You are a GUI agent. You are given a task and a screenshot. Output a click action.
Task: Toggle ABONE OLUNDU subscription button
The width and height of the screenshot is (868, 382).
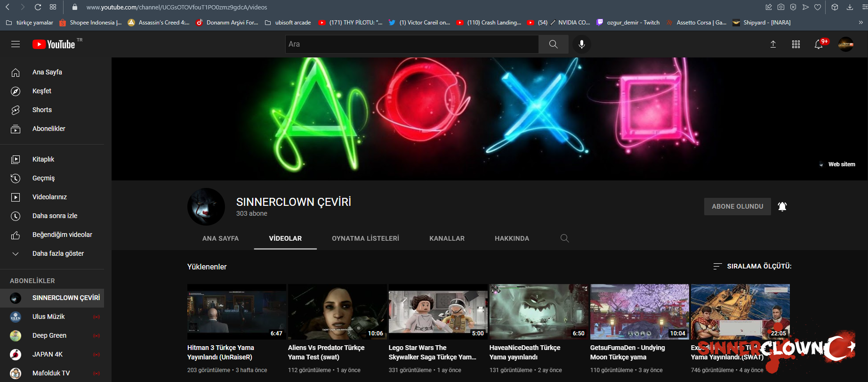[738, 206]
